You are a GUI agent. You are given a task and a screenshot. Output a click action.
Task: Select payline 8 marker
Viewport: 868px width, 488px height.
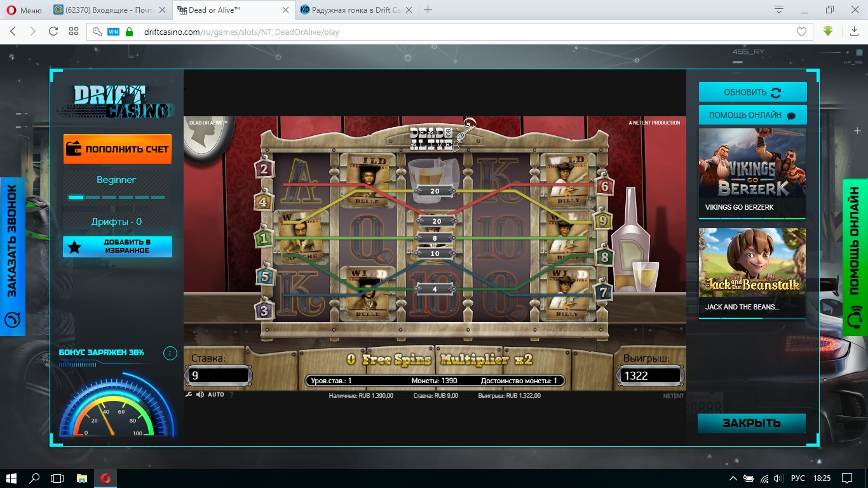[x=604, y=257]
